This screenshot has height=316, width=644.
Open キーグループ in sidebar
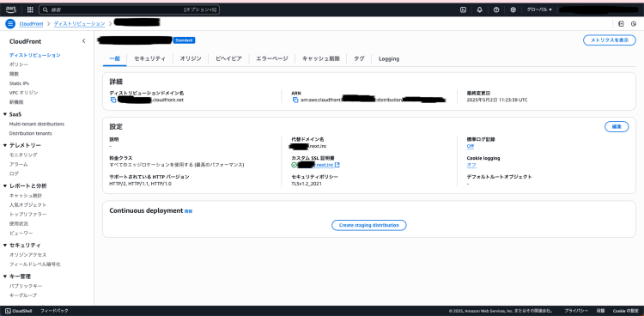click(23, 295)
